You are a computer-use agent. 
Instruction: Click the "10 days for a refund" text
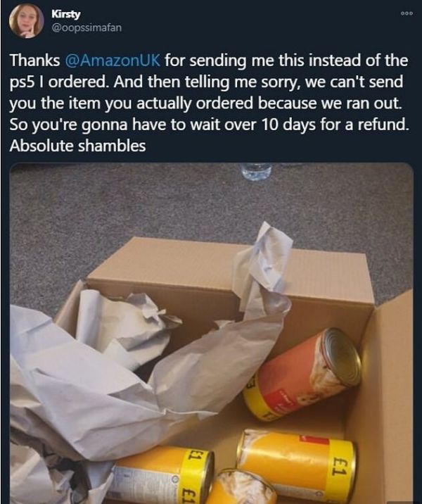pyautogui.click(x=335, y=125)
